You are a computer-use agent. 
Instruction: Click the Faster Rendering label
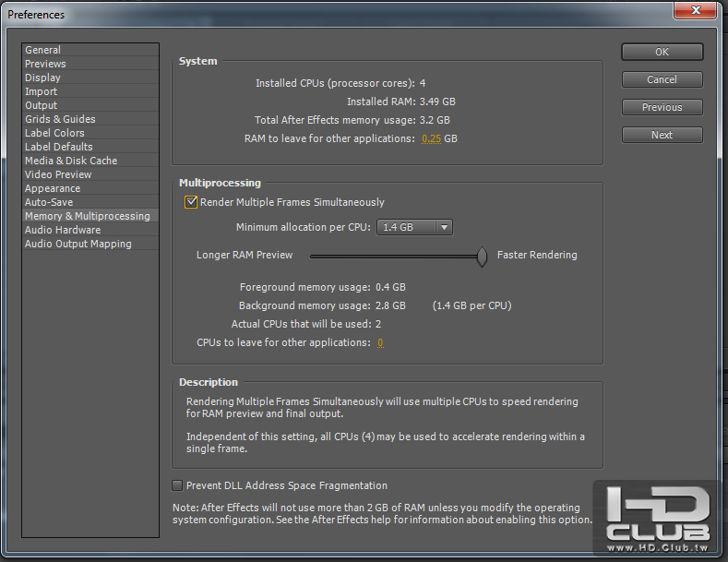pos(537,255)
